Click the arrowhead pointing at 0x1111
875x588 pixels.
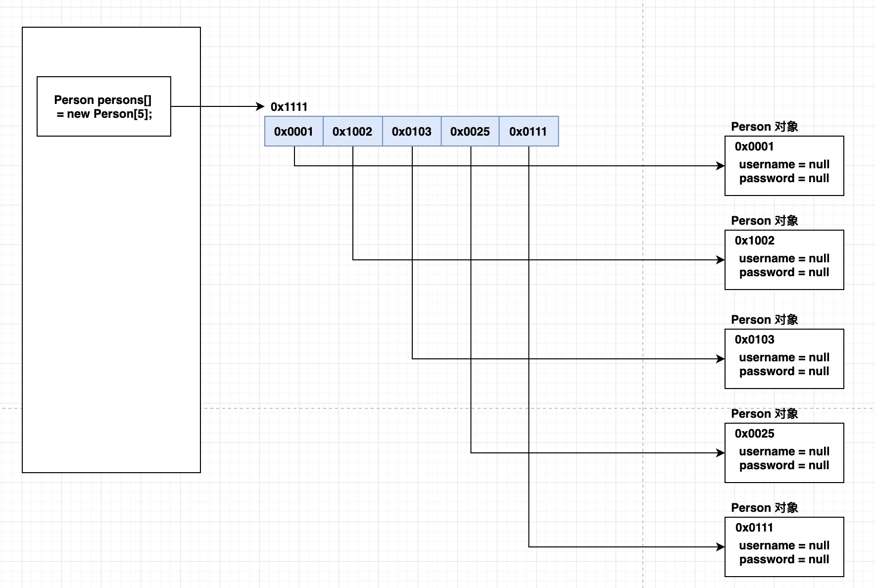[x=260, y=106]
